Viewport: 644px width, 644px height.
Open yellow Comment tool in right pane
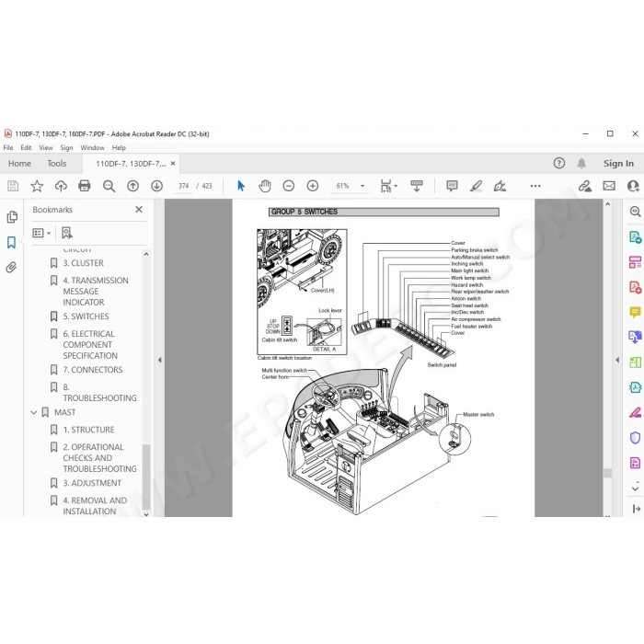click(x=636, y=312)
